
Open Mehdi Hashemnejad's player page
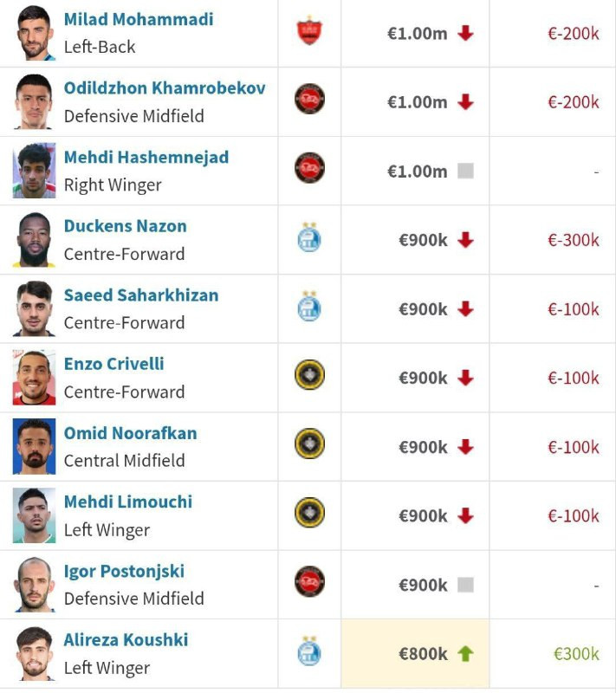tap(146, 158)
